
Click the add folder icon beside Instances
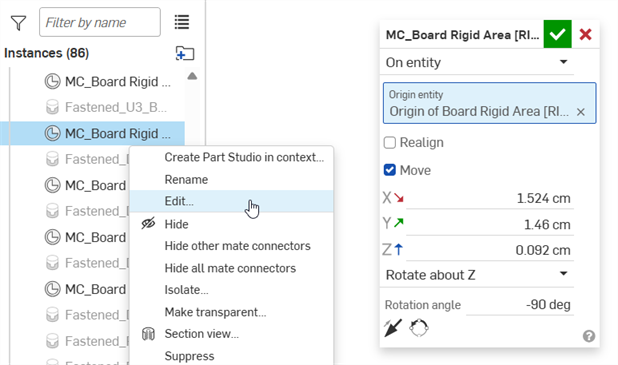tap(184, 53)
